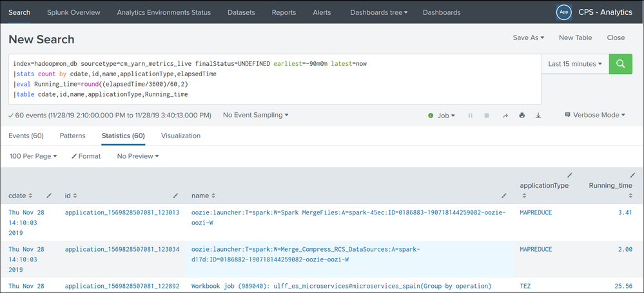Share the job using the arrow icon
This screenshot has height=293, width=644.
click(505, 116)
